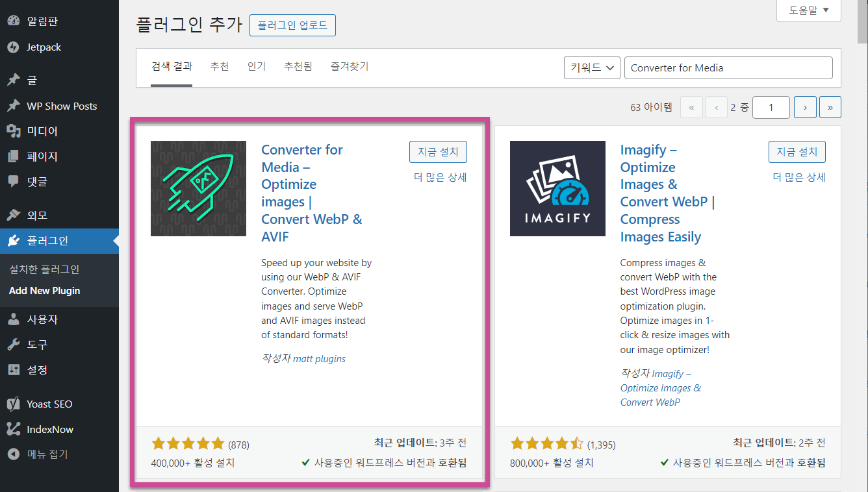Click the 최근 업데이트: 2주 전 text
868x492 pixels.
point(780,443)
